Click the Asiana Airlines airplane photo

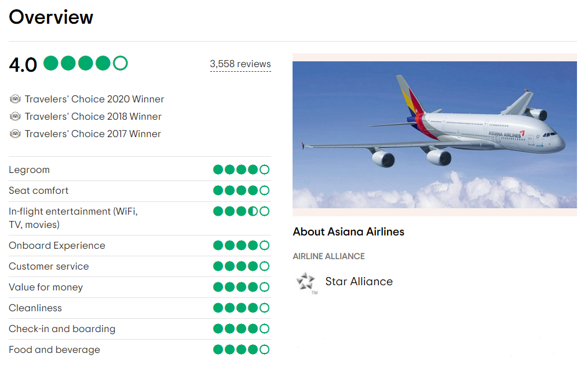pyautogui.click(x=434, y=135)
